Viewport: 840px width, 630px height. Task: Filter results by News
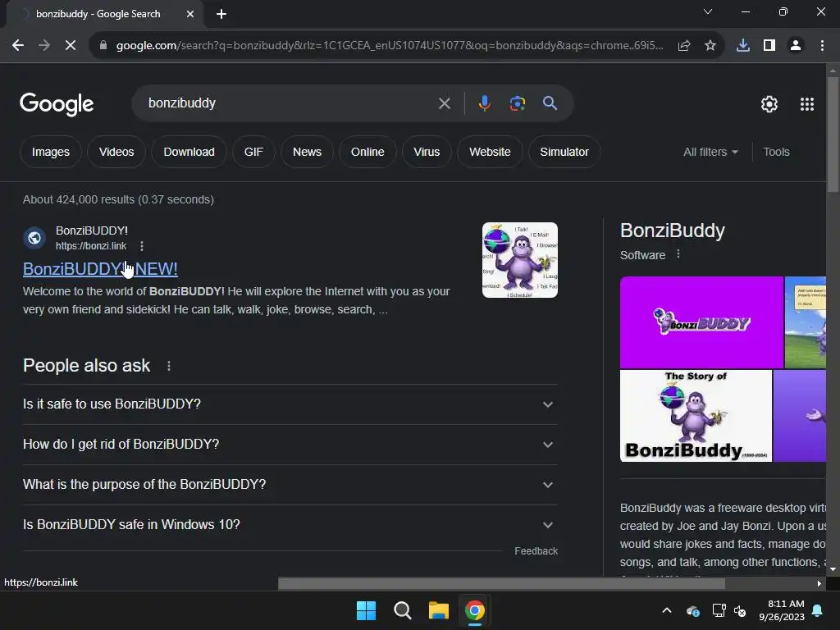pos(307,152)
